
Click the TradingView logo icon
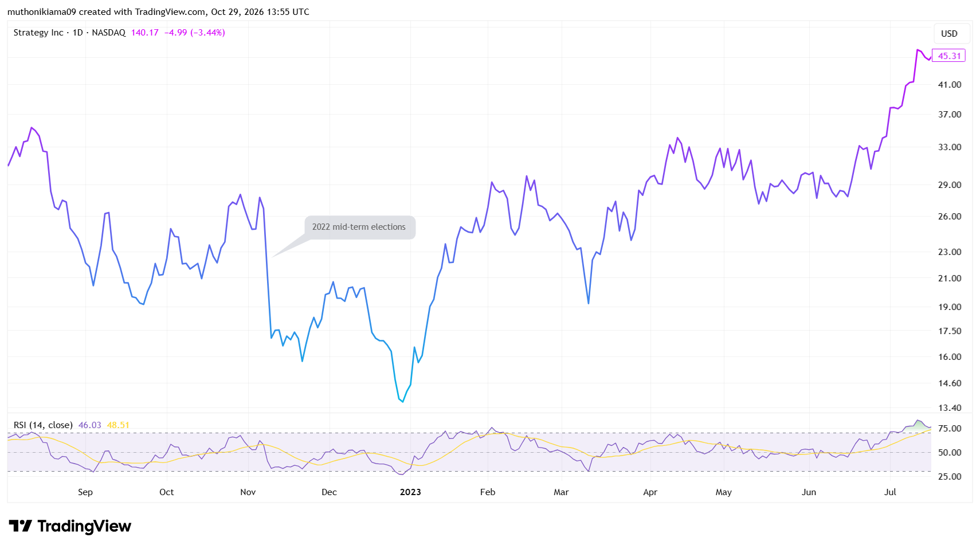tap(21, 526)
